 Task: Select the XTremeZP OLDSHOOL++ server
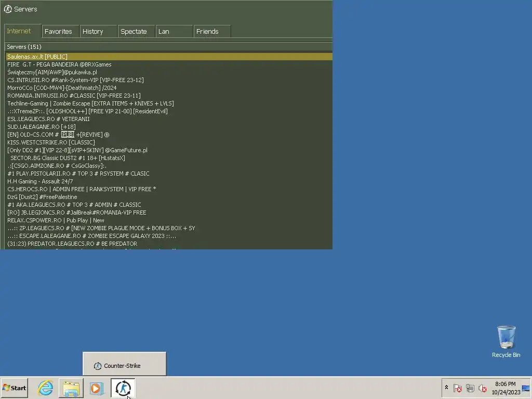[x=169, y=111]
